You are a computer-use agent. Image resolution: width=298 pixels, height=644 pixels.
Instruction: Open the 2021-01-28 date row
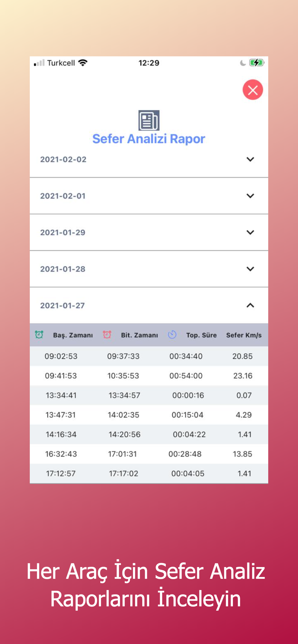tap(149, 269)
